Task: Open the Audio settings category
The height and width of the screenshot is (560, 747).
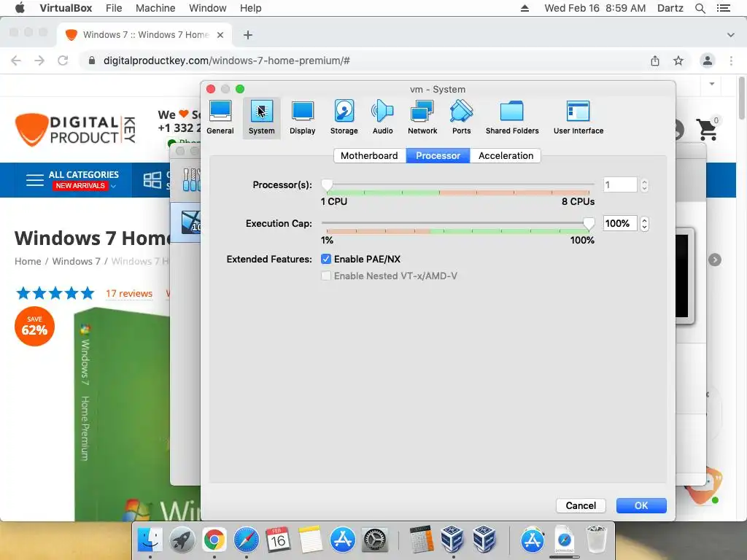Action: click(x=382, y=117)
